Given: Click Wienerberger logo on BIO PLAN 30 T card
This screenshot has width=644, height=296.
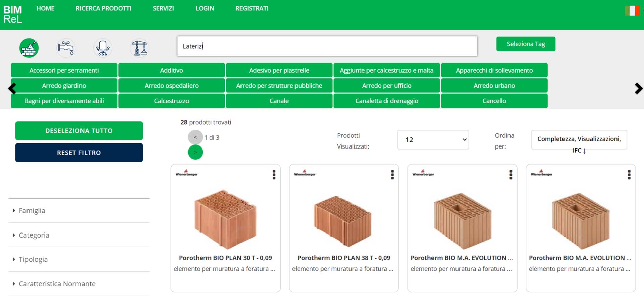Looking at the screenshot, I should coord(186,173).
